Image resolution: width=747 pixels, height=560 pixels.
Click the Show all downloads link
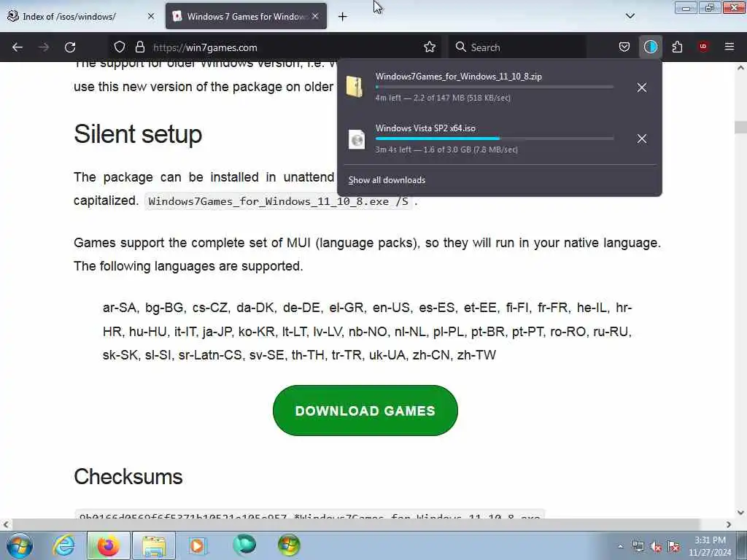(x=387, y=180)
